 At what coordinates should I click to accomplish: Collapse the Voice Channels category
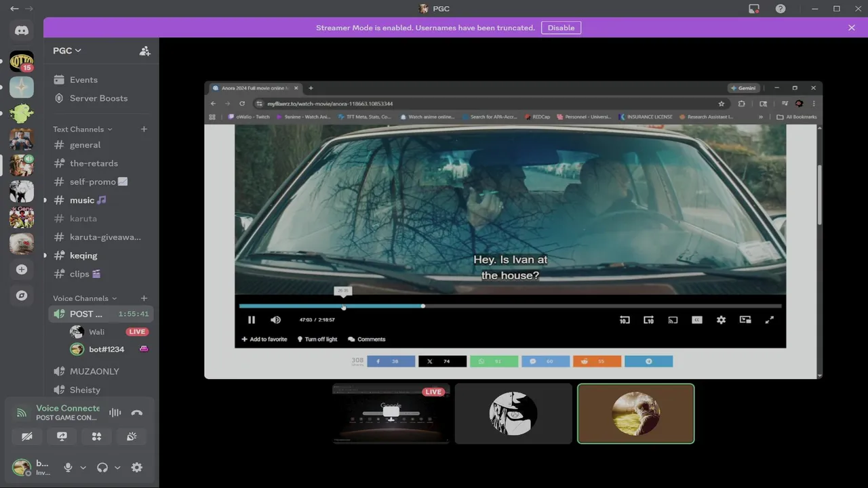pyautogui.click(x=85, y=298)
